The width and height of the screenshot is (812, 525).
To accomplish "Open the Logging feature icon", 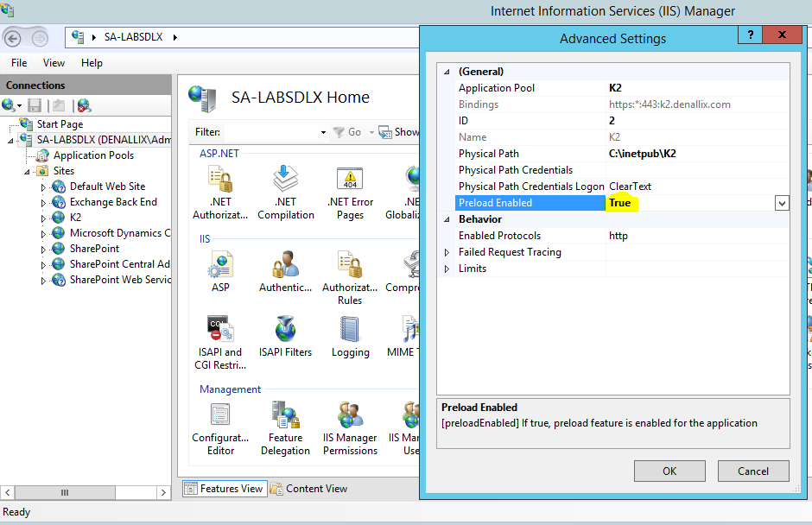I will (x=350, y=329).
